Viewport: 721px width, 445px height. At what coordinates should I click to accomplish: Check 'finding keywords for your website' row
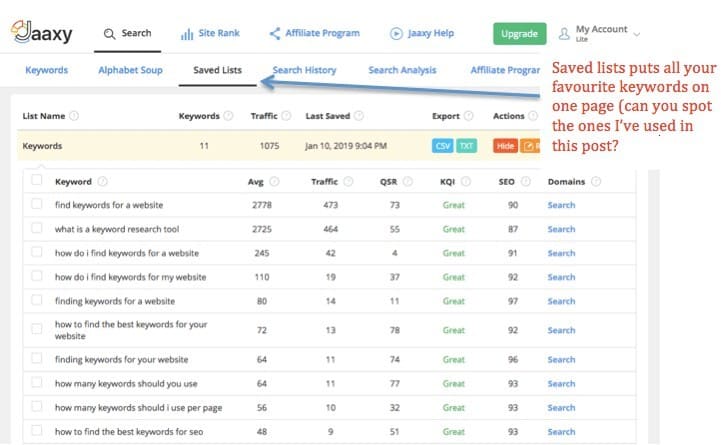pos(36,358)
